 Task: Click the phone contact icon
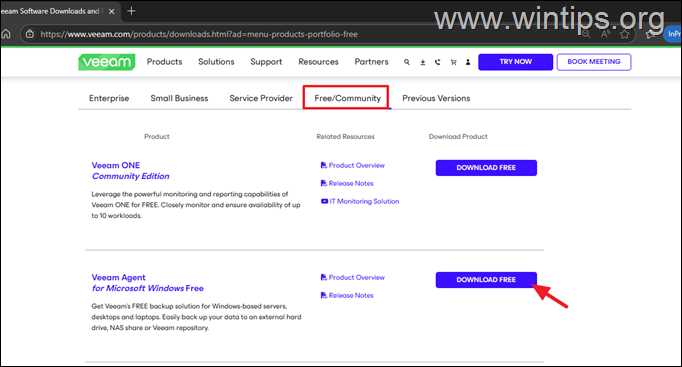[438, 62]
